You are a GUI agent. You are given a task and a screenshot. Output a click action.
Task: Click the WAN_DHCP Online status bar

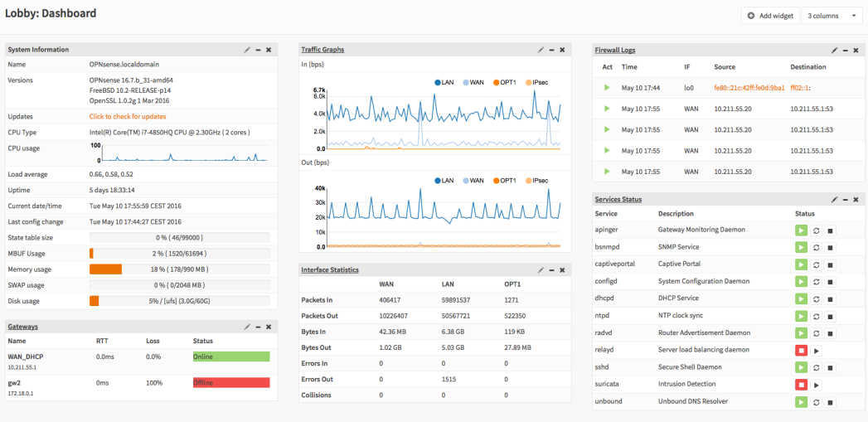pyautogui.click(x=231, y=357)
